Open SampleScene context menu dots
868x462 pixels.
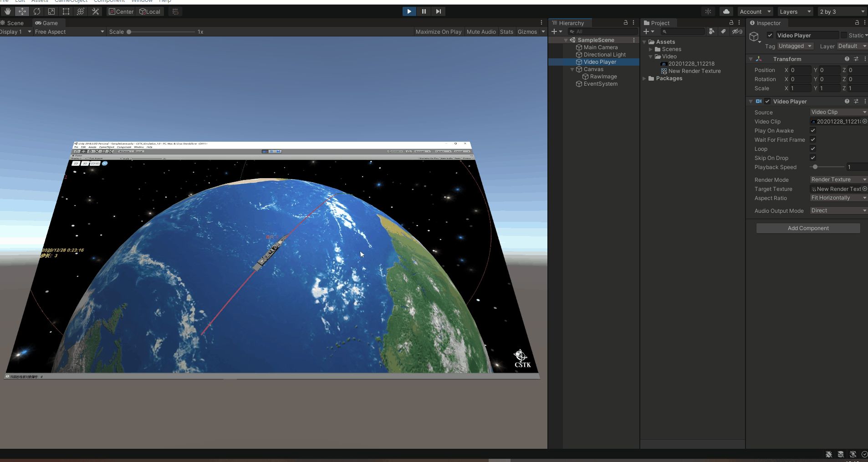[634, 40]
